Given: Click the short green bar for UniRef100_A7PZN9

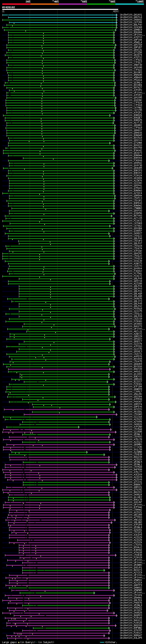Looking at the screenshot, I should pos(43,427).
